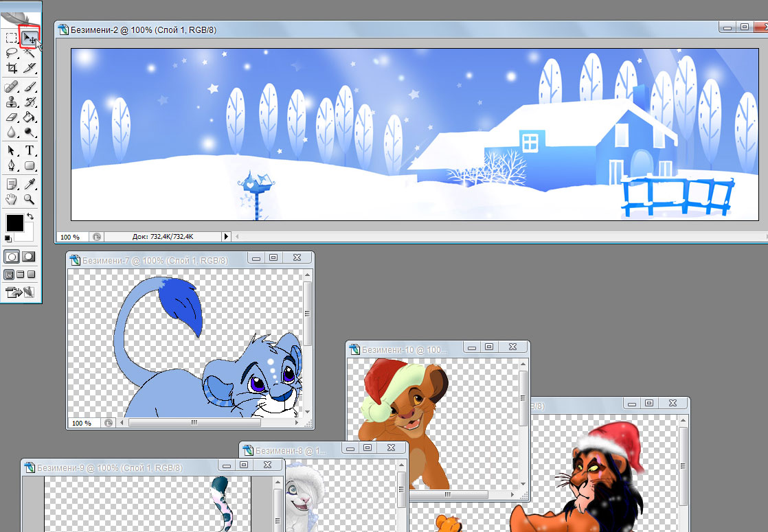Click scroll-left arrow in Безимени-7 window
The height and width of the screenshot is (532, 768).
(x=122, y=422)
